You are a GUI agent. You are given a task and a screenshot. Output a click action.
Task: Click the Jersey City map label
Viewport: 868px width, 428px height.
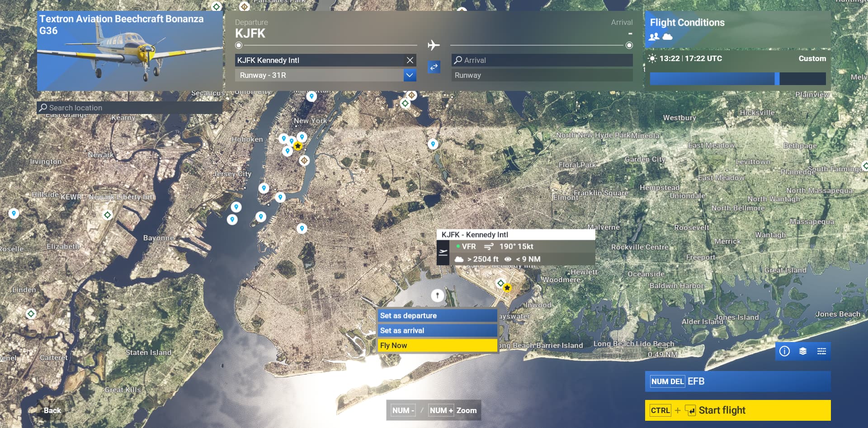click(232, 174)
